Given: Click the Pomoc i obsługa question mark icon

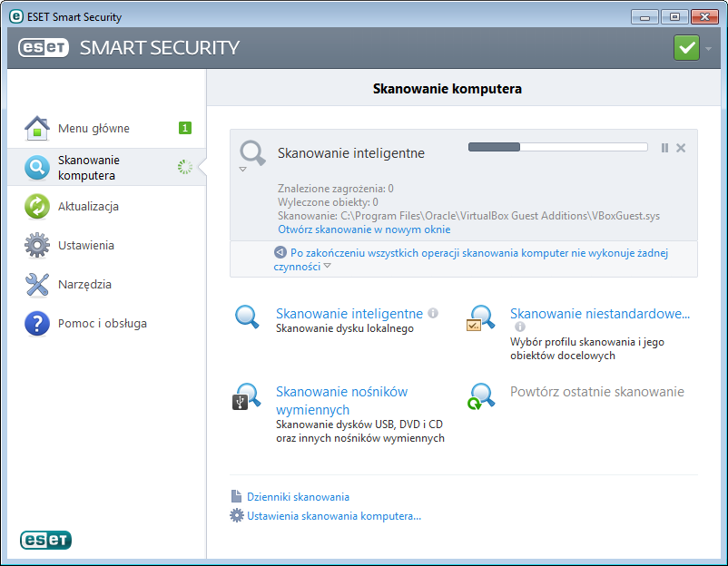Looking at the screenshot, I should click(x=37, y=323).
